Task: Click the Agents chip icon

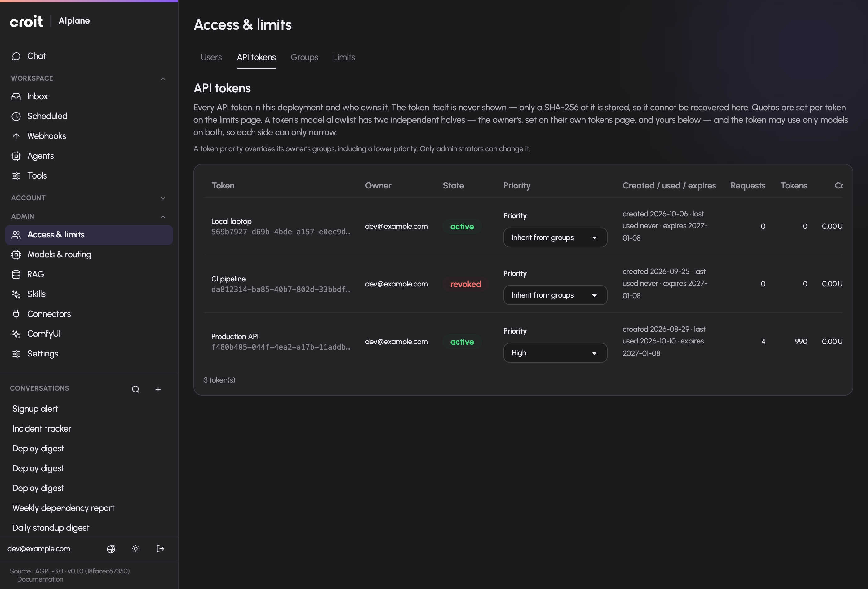Action: [x=16, y=156]
